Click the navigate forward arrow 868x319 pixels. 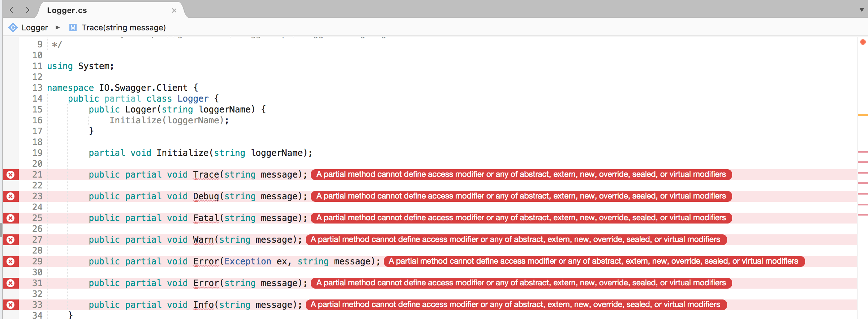27,10
